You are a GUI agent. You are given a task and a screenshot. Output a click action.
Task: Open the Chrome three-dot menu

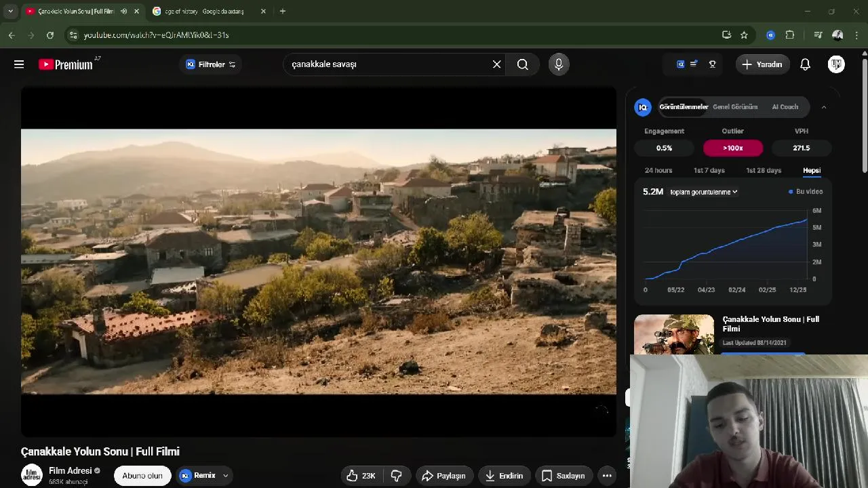click(x=857, y=35)
